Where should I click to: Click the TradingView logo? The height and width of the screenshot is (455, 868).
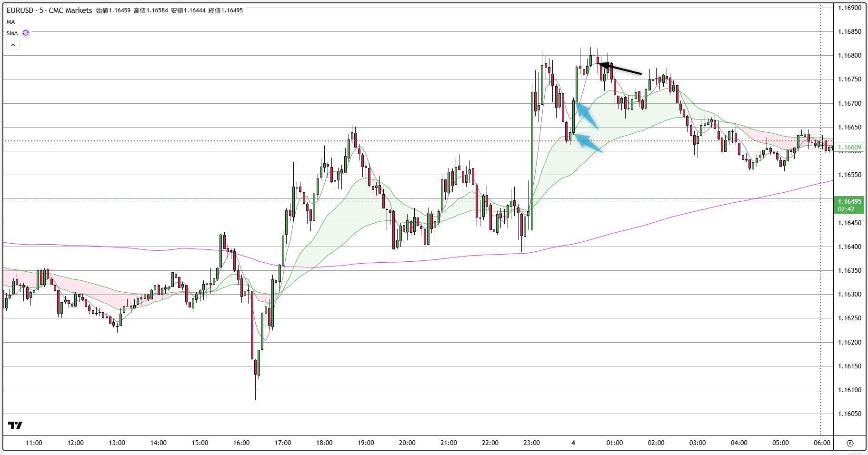[15, 425]
